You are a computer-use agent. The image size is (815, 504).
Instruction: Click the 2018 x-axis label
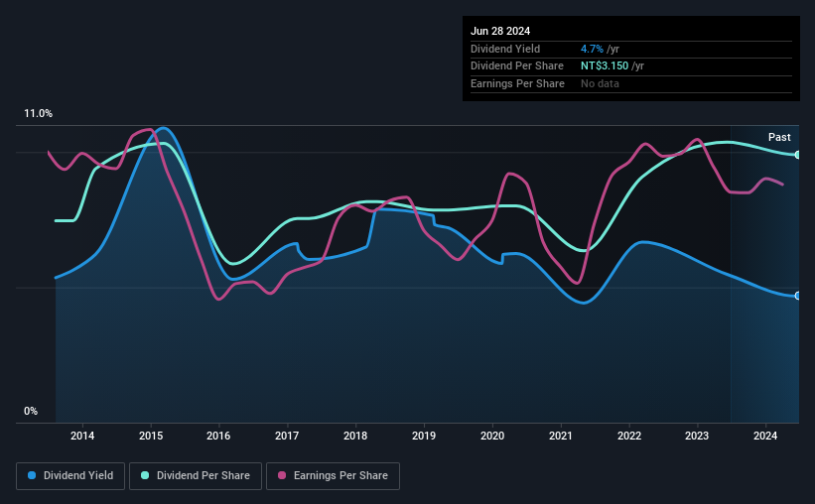[355, 436]
